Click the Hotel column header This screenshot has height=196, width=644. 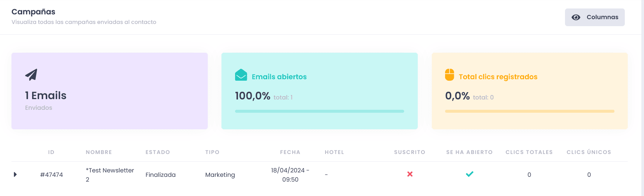(334, 152)
